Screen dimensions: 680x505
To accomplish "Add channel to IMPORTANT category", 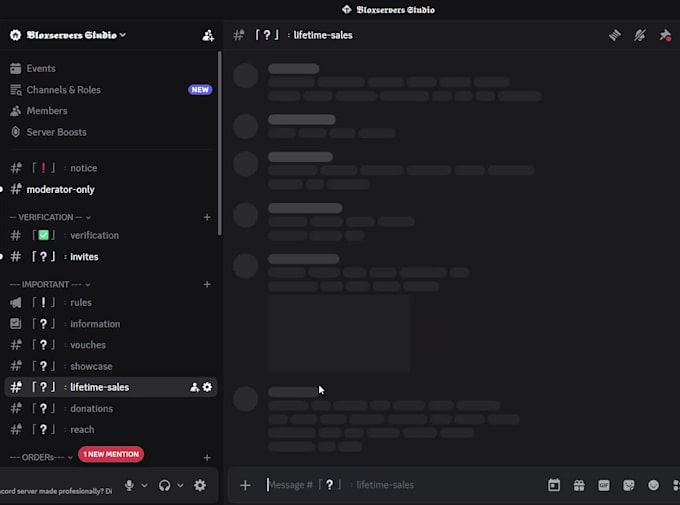I will pyautogui.click(x=207, y=285).
